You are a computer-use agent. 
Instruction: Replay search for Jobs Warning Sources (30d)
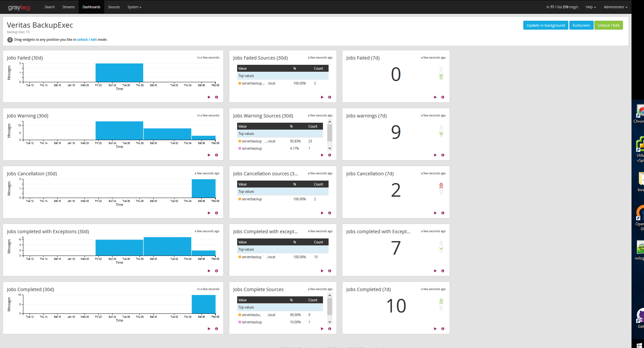pyautogui.click(x=322, y=155)
